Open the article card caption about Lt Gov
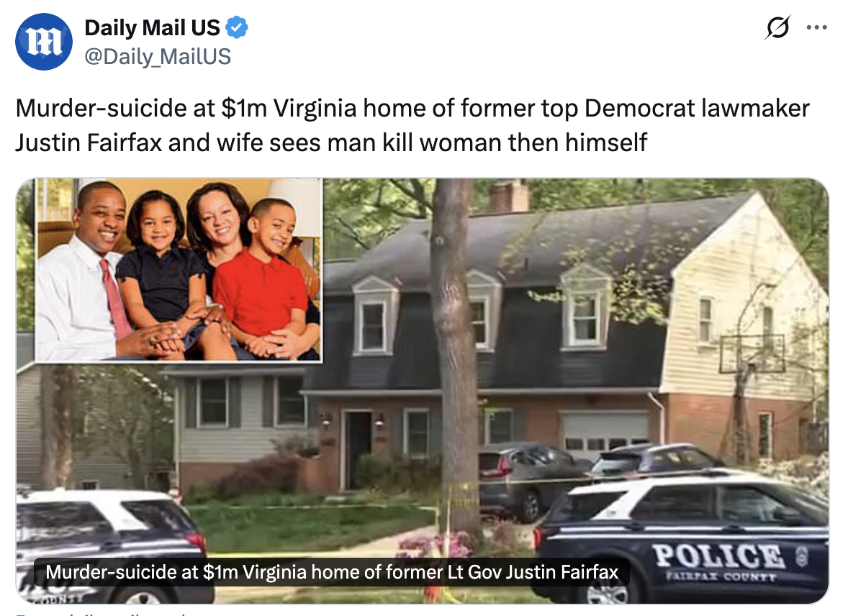Viewport: 848px width, 616px height. pos(332,571)
